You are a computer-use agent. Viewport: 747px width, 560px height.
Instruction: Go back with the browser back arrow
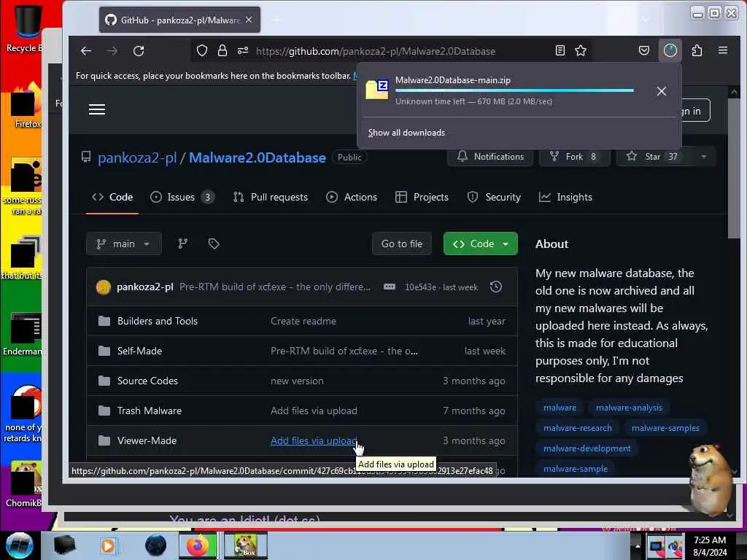pos(86,51)
